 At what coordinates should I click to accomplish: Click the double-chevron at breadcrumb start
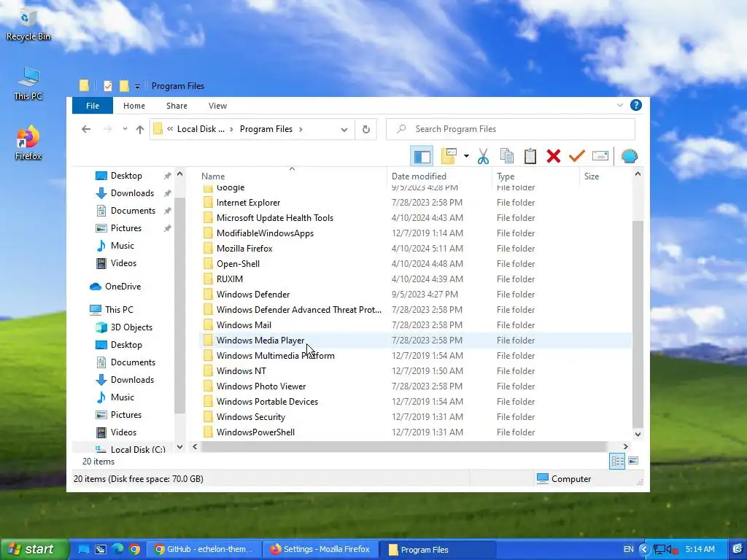click(170, 129)
